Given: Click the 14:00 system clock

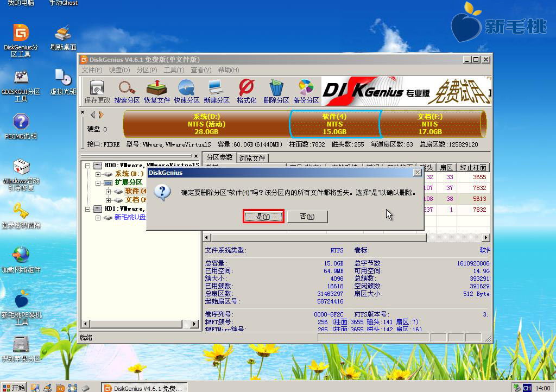Looking at the screenshot, I should coord(543,388).
